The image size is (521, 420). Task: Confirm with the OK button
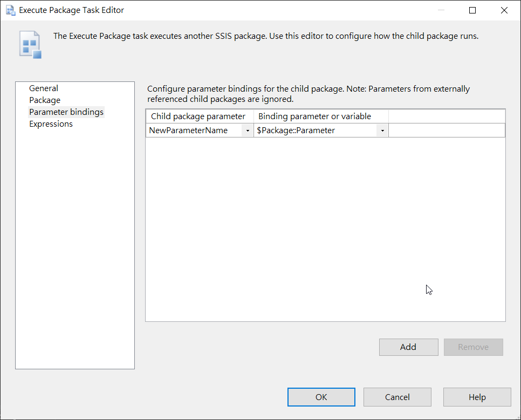click(321, 397)
